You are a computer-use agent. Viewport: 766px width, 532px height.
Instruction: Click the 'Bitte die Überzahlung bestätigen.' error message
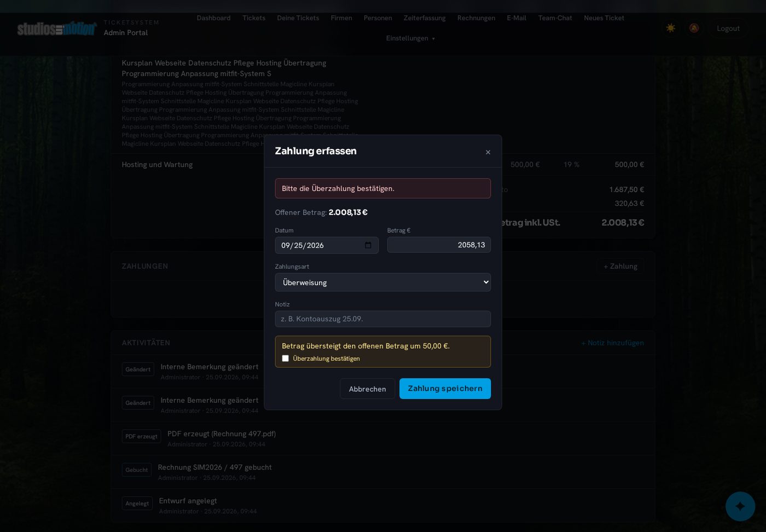[x=383, y=188]
